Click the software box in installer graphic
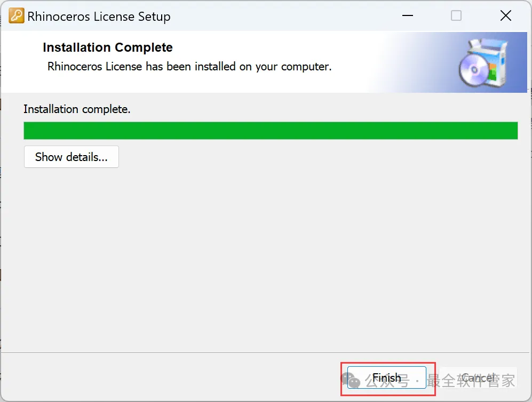This screenshot has width=532, height=402. [492, 61]
